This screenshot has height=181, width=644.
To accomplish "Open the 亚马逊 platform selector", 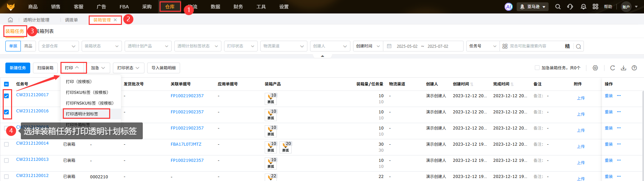I will point(532,7).
